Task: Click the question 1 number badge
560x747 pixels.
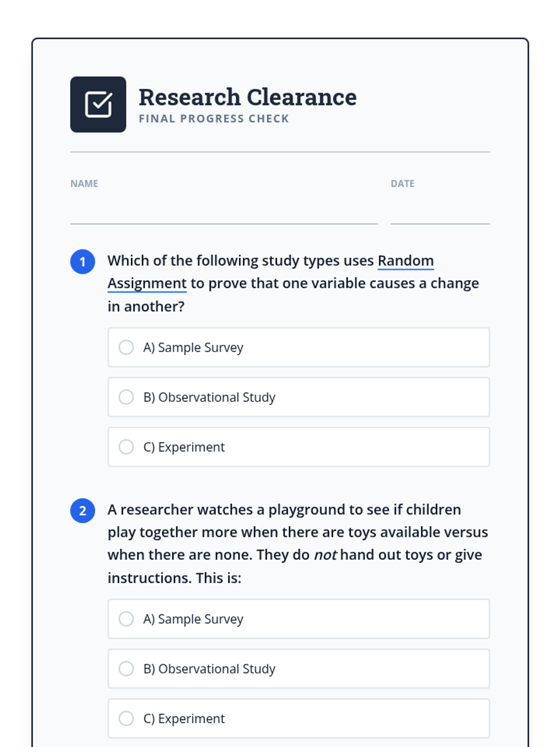Action: (x=83, y=261)
